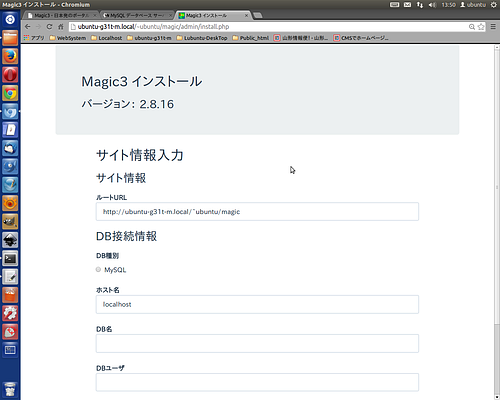Switch to the Magic3 portal tab

tap(61, 15)
